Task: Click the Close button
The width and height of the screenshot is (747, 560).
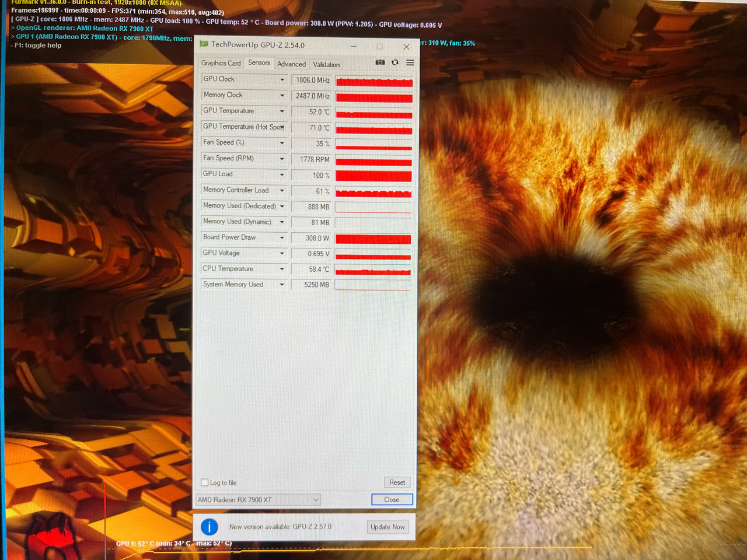Action: [x=392, y=499]
